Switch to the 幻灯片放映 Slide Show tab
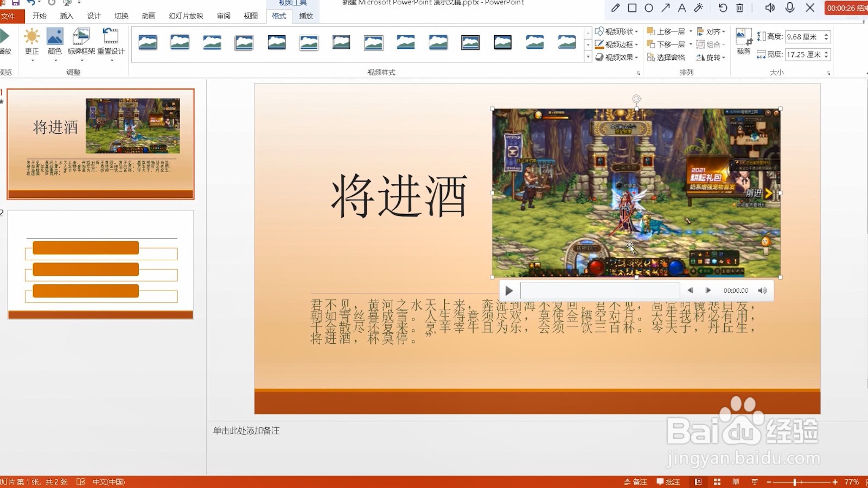Viewport: 868px width, 488px height. pos(186,16)
